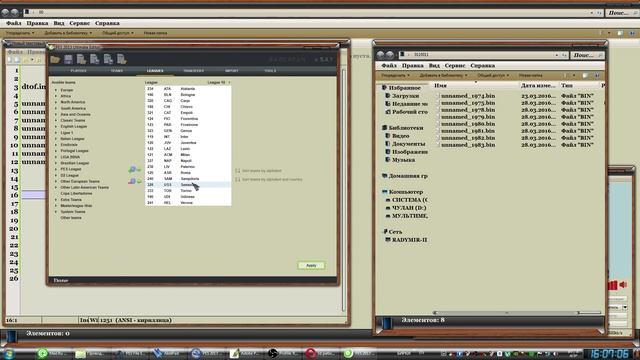Open Общий доступ dropdown in right Explorer

[x=493, y=76]
